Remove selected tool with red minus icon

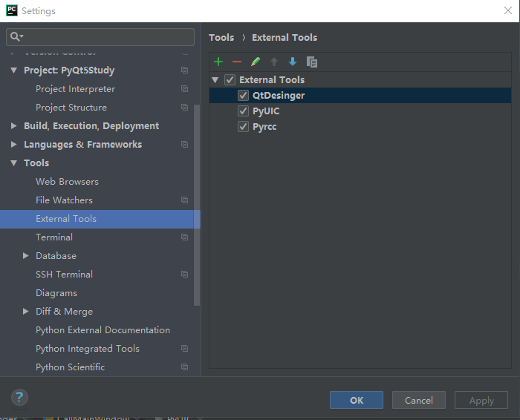click(x=237, y=62)
